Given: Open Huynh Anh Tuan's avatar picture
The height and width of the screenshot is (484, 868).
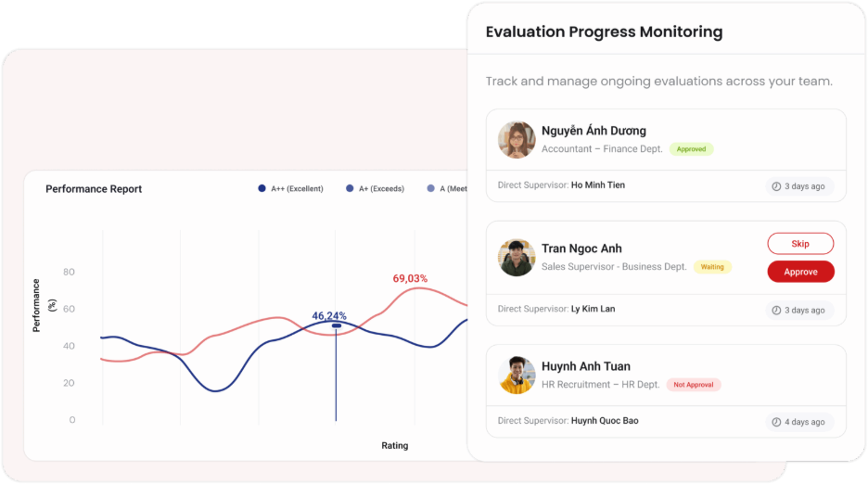Looking at the screenshot, I should tap(517, 375).
